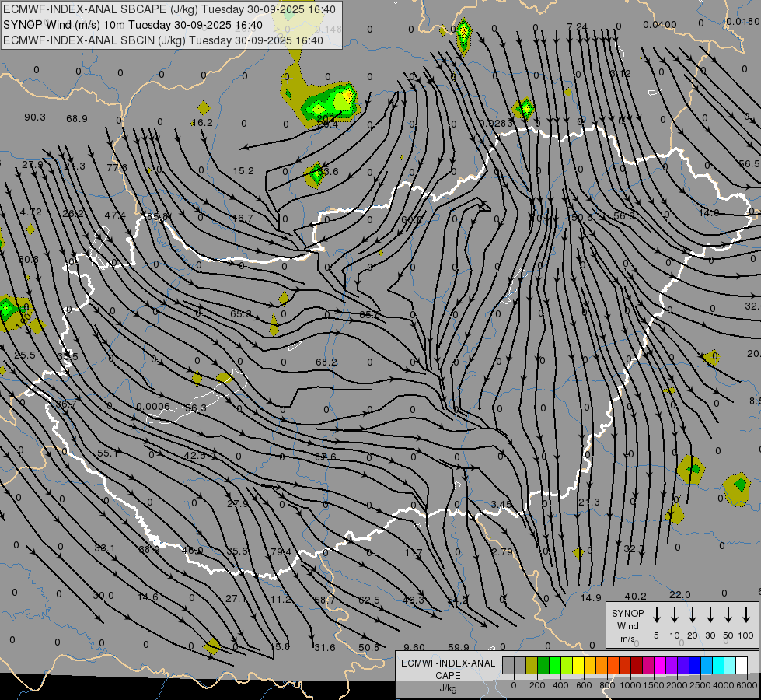This screenshot has width=761, height=700.
Task: Click the map value '0.0006'
Action: coord(153,407)
